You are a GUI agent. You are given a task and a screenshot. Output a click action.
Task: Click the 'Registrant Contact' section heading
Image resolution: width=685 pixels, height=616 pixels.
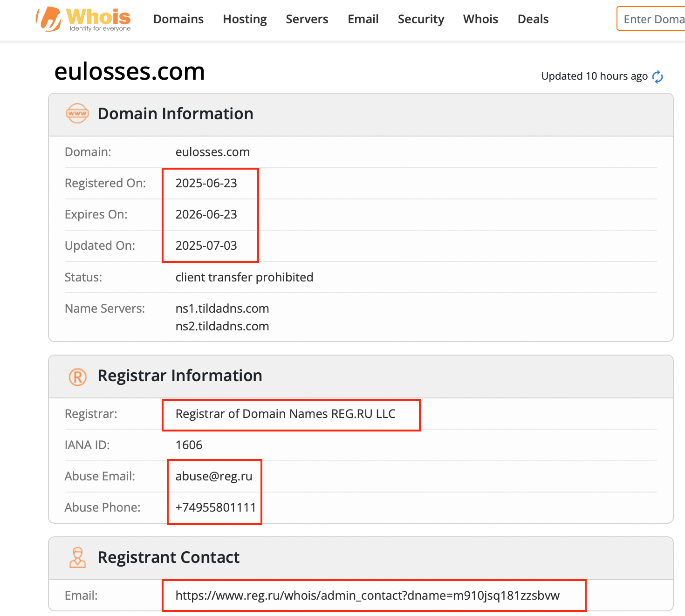(x=168, y=557)
